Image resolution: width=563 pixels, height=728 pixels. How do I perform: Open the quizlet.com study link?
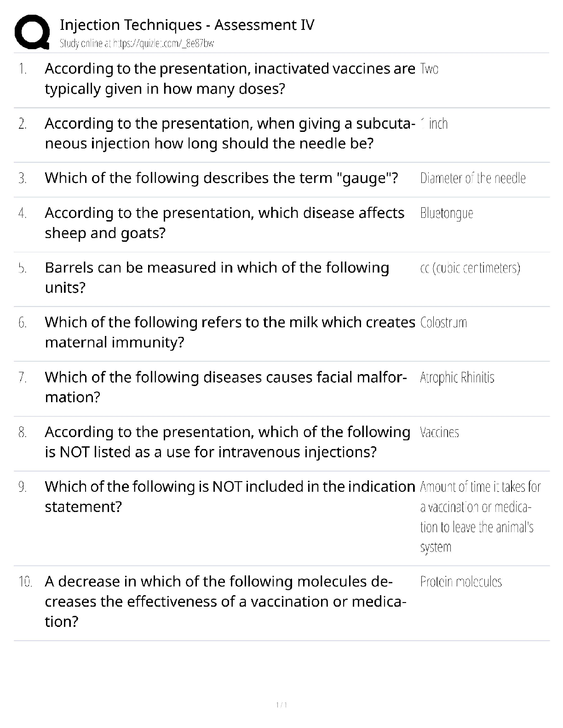tap(137, 44)
